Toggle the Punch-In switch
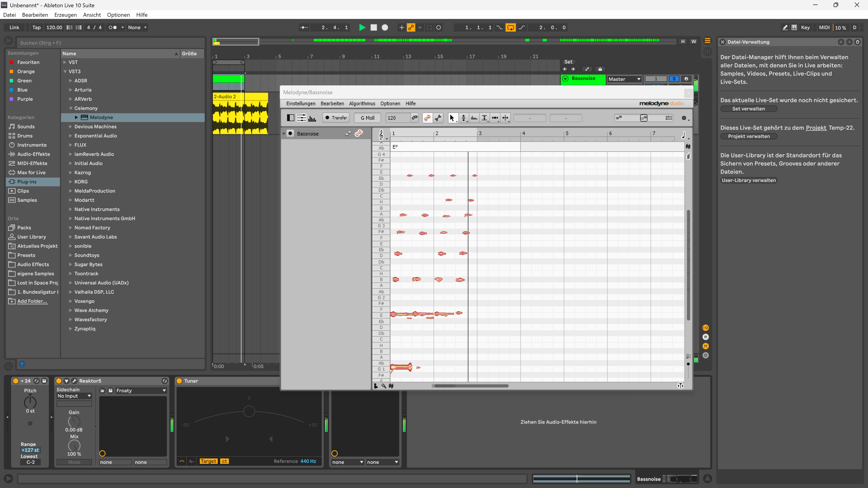 pyautogui.click(x=499, y=28)
